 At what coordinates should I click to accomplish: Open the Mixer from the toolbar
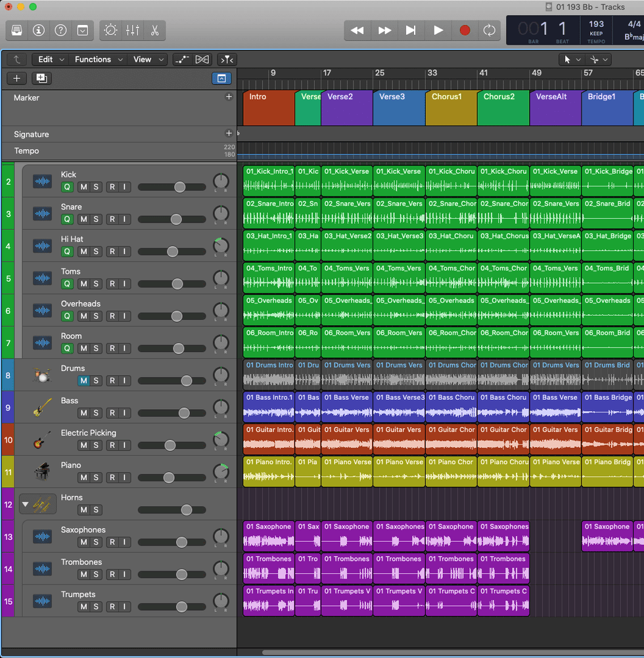coord(133,30)
